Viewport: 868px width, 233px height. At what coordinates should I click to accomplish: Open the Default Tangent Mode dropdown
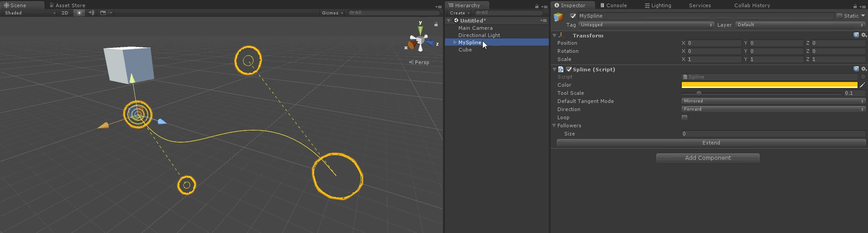coord(773,101)
